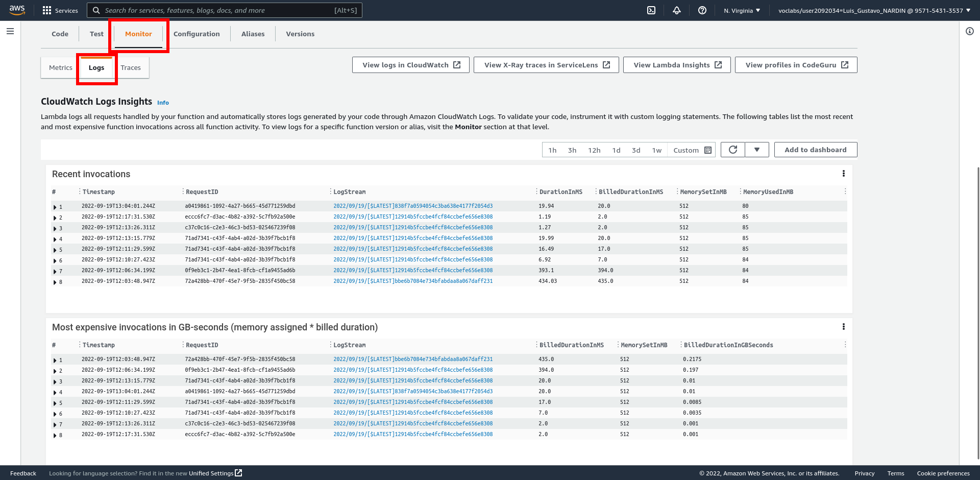Switch to the Configuration tab
This screenshot has height=480, width=980.
[x=197, y=34]
